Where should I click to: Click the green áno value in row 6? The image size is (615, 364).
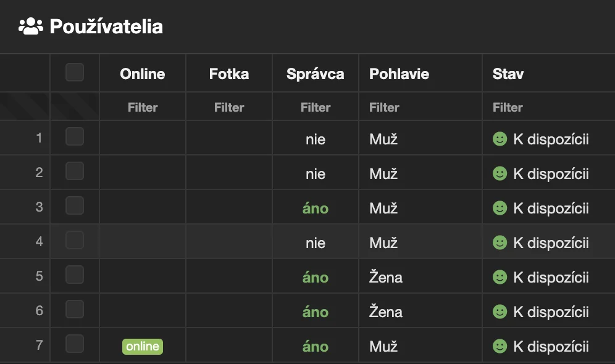point(316,312)
